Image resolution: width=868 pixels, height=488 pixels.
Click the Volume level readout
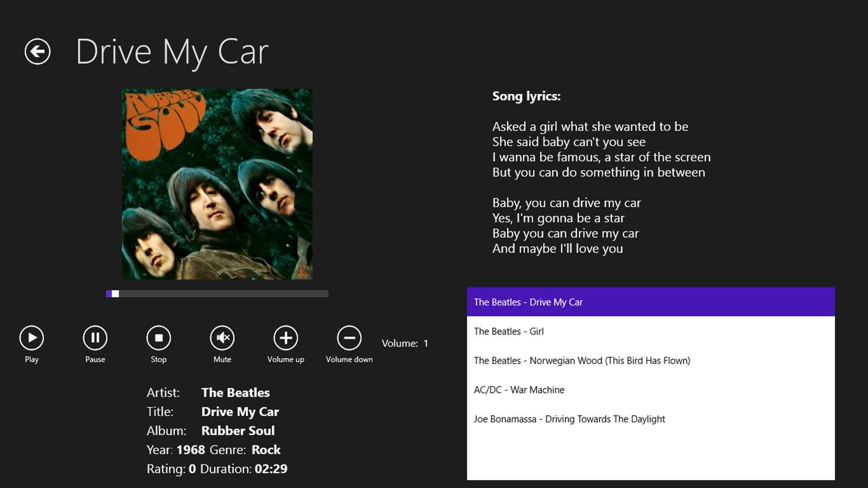point(404,343)
